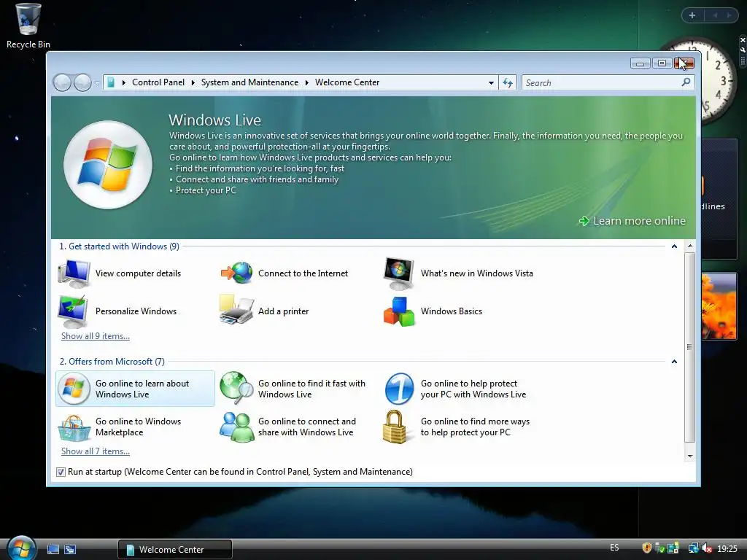This screenshot has width=747, height=560.
Task: Add a gadget with sidebar plus button
Action: pyautogui.click(x=692, y=15)
